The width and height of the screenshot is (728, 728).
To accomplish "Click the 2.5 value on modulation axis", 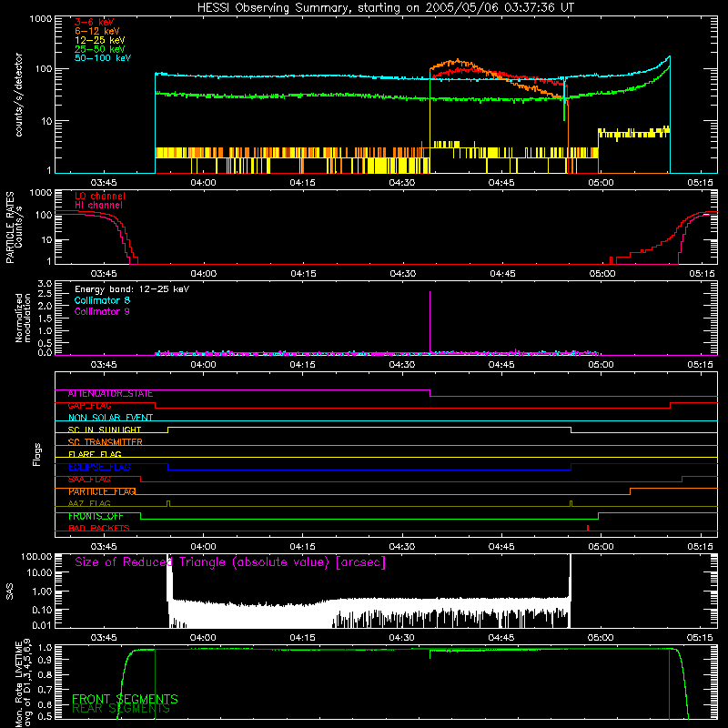I will (45, 294).
